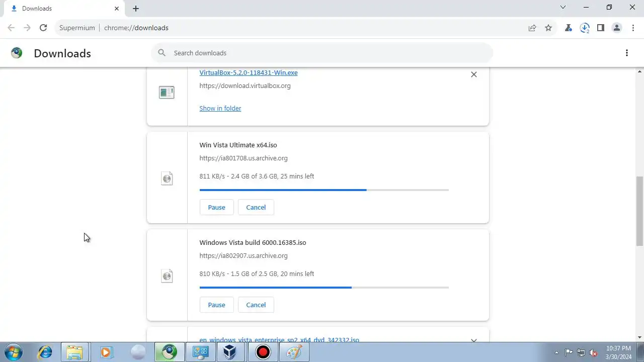Click 810 KB/s download status text

[257, 274]
